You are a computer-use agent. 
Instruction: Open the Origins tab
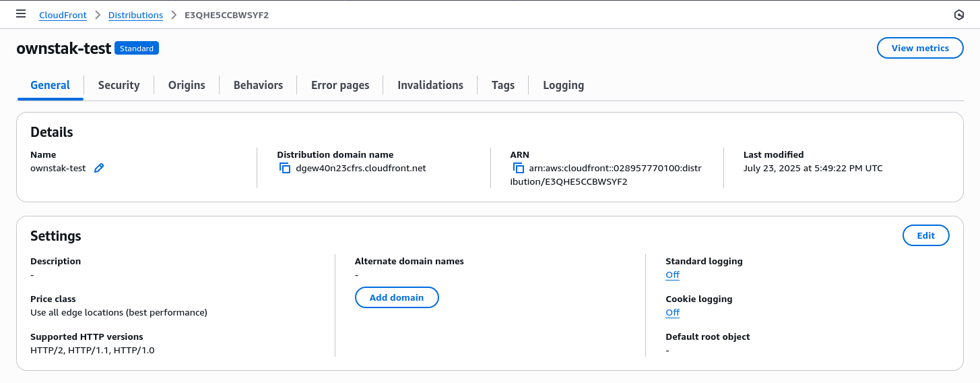point(187,85)
